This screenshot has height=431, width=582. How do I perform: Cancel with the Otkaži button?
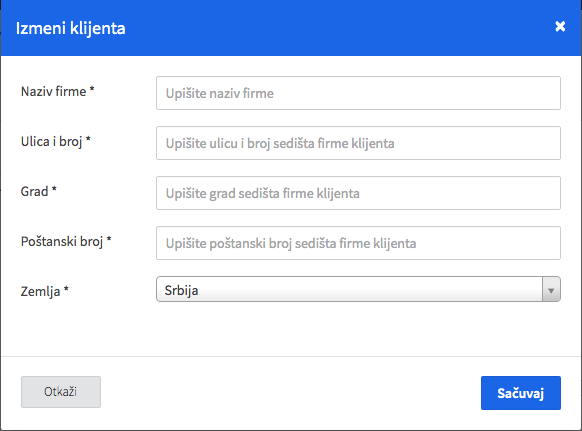[61, 392]
